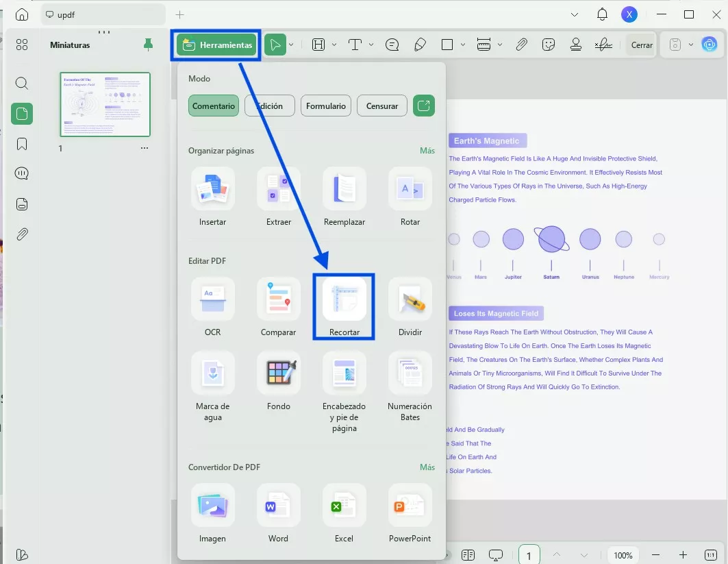Click the page number field
Image resolution: width=728 pixels, height=564 pixels.
(529, 554)
